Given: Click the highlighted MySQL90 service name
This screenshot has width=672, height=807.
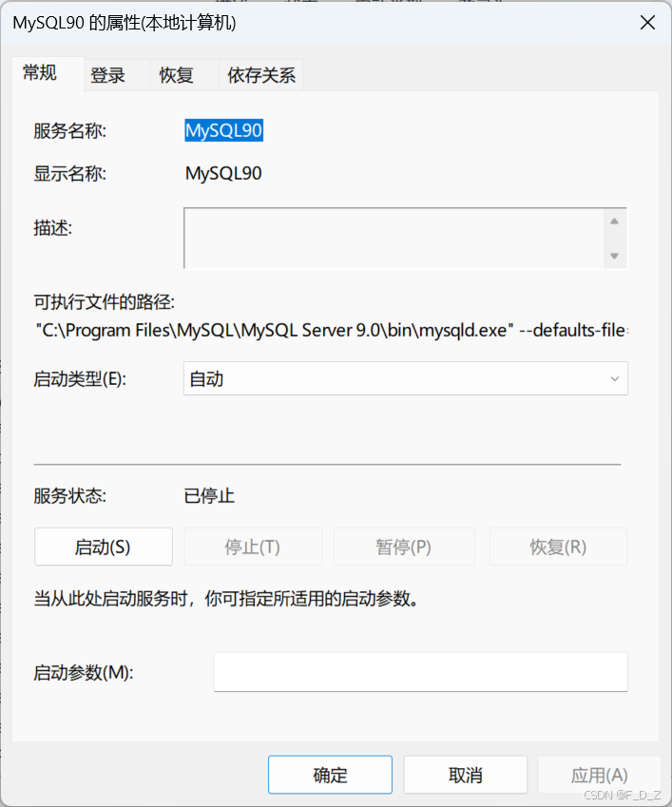Looking at the screenshot, I should [x=223, y=131].
